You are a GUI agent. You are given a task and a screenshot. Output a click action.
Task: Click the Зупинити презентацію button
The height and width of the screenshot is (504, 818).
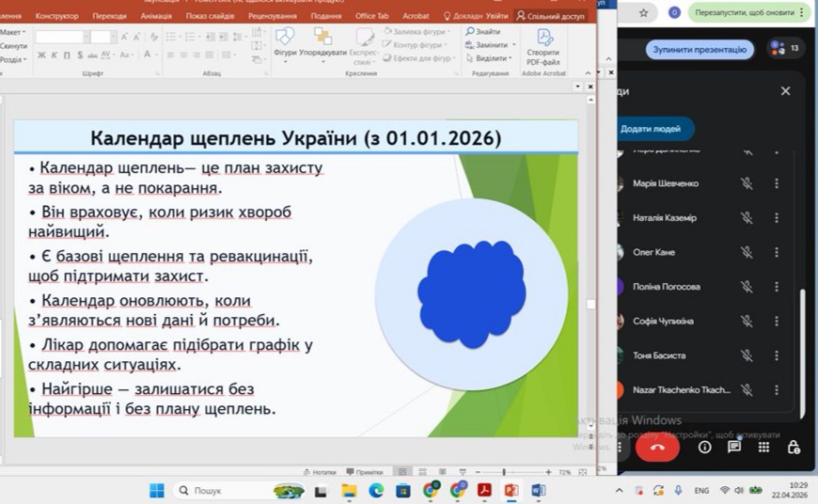(700, 50)
